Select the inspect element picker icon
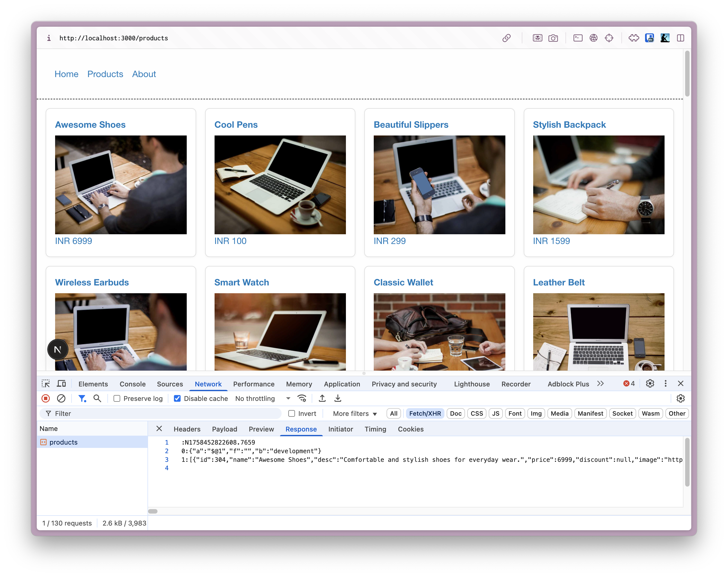Screen dimensions: 728x577 [46, 384]
